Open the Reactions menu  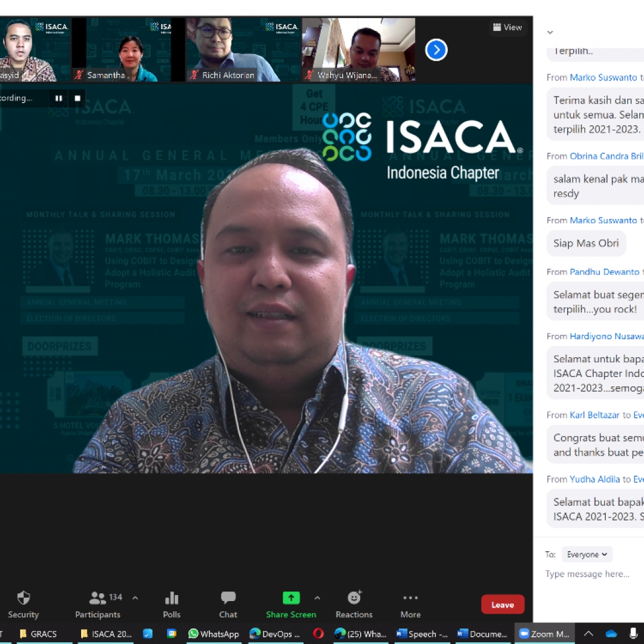(x=354, y=604)
